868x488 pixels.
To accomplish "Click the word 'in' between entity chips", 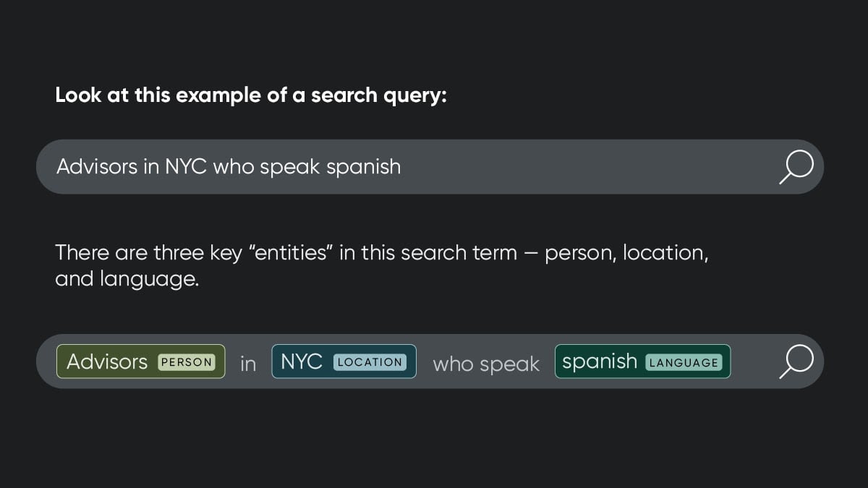I will pos(248,364).
